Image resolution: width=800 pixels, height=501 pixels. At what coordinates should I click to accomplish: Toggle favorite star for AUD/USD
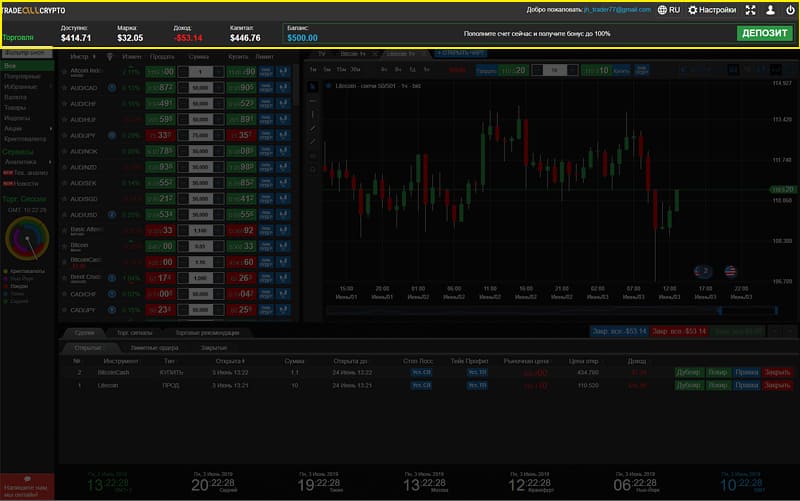tap(64, 214)
